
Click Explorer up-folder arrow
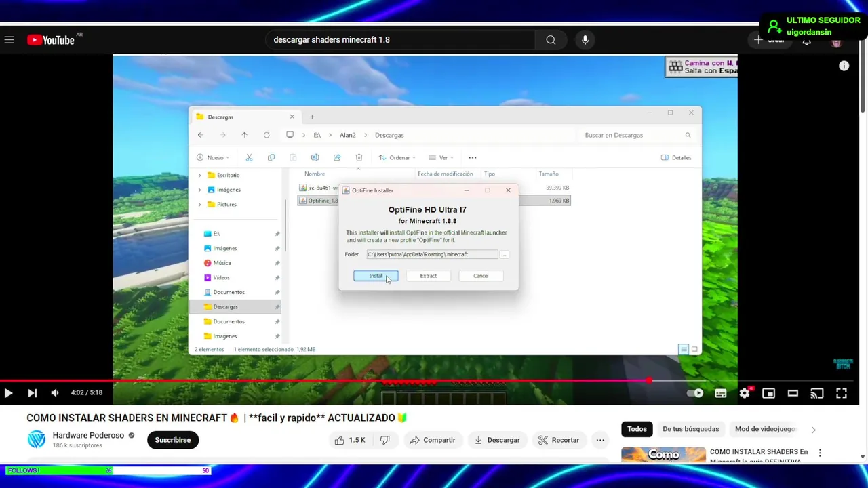[244, 135]
